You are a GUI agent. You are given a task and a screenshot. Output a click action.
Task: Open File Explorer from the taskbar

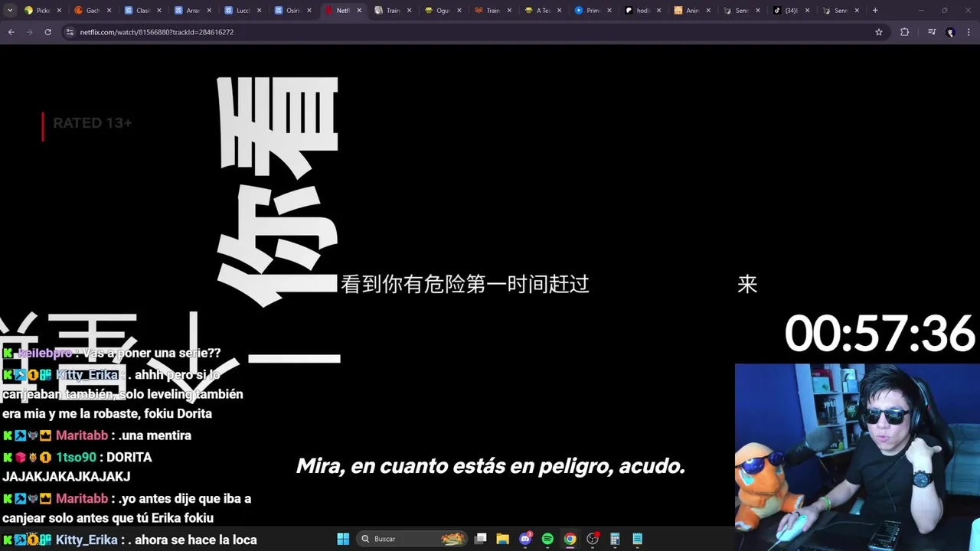(503, 539)
